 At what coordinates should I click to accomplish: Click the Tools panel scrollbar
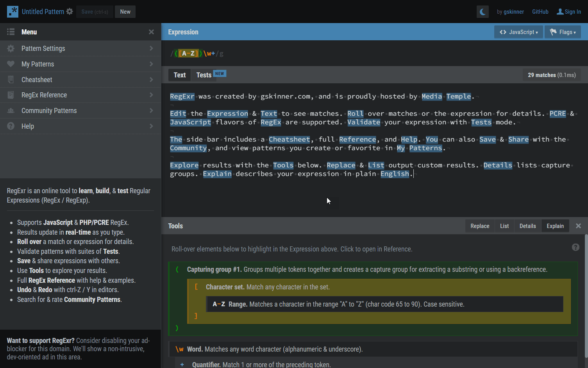point(586,296)
